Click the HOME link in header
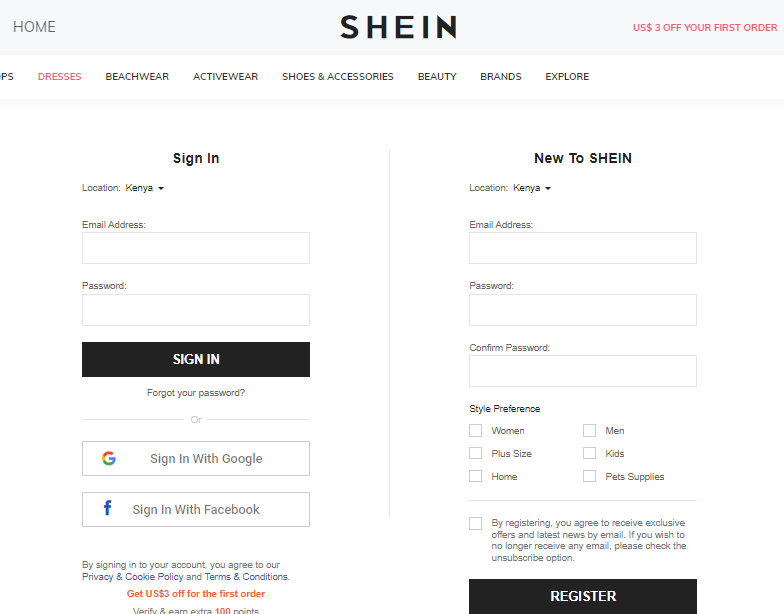Image resolution: width=784 pixels, height=614 pixels. point(34,27)
